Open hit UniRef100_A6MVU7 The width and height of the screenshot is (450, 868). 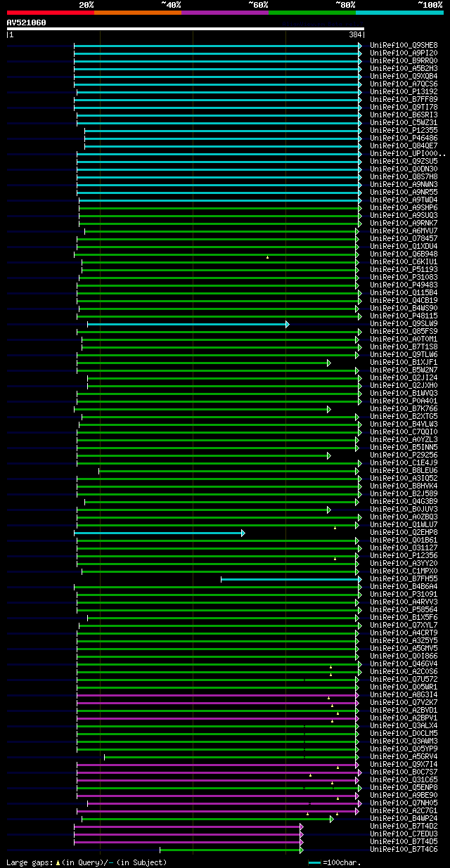404,231
